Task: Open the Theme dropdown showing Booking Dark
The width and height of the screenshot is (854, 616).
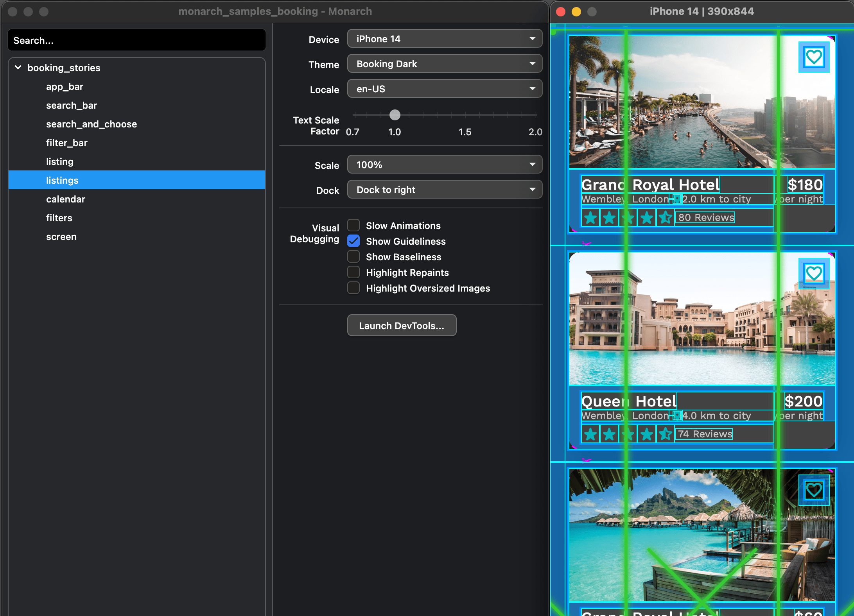Action: 445,64
